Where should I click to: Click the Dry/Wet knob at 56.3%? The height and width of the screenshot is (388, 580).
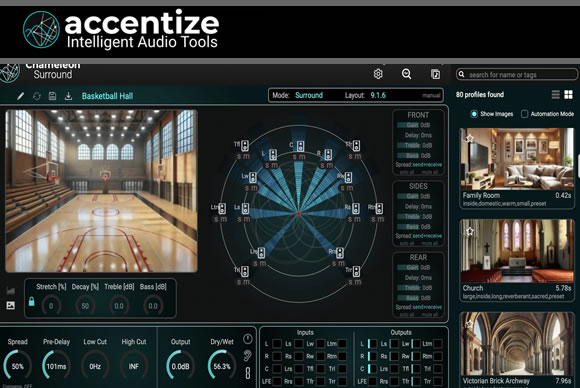click(x=222, y=365)
